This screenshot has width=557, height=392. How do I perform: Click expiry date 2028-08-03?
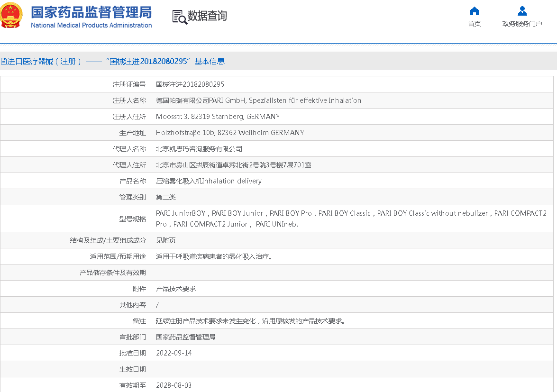[x=173, y=385]
